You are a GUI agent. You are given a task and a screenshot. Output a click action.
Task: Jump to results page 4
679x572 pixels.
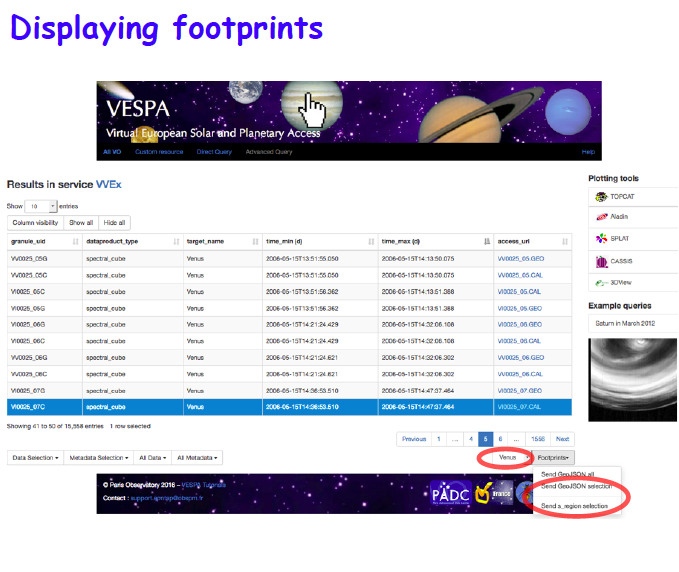coord(471,439)
